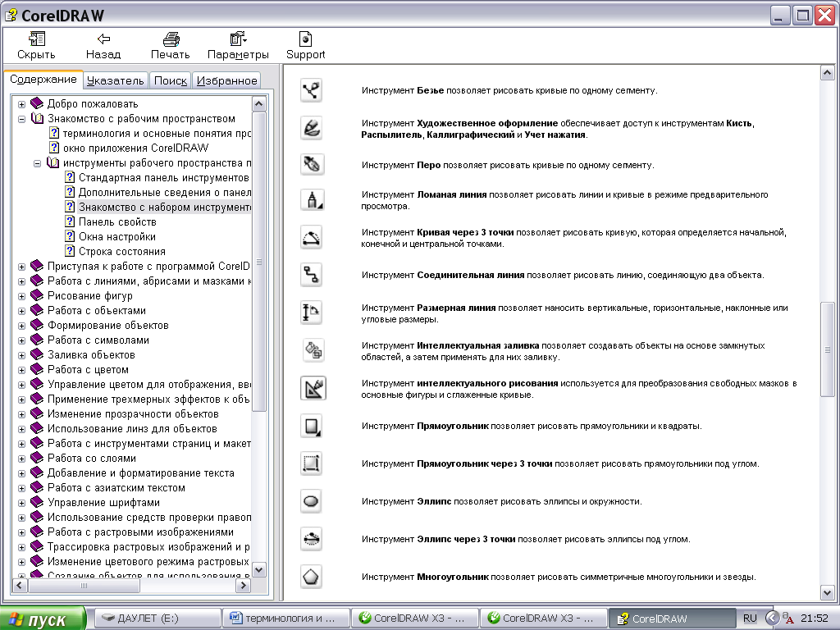Select Знакомство с набором инструментов topic
840x630 pixels.
(164, 207)
